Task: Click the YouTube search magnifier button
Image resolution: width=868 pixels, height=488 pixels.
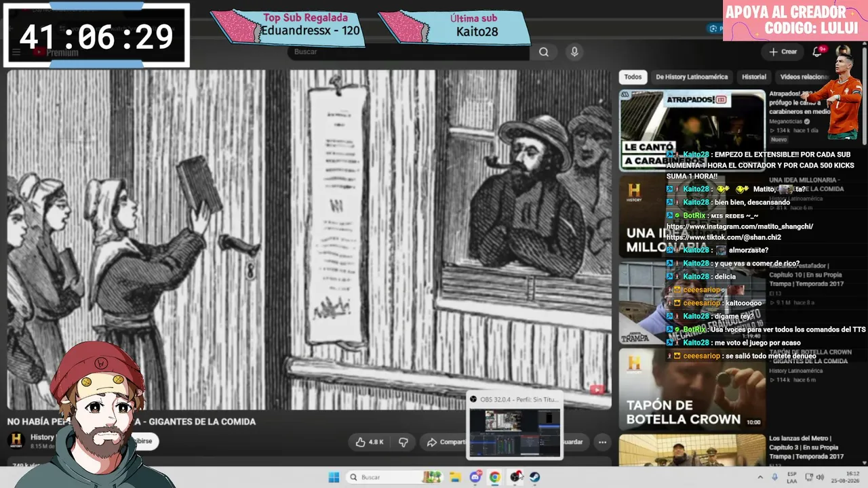Action: [544, 52]
